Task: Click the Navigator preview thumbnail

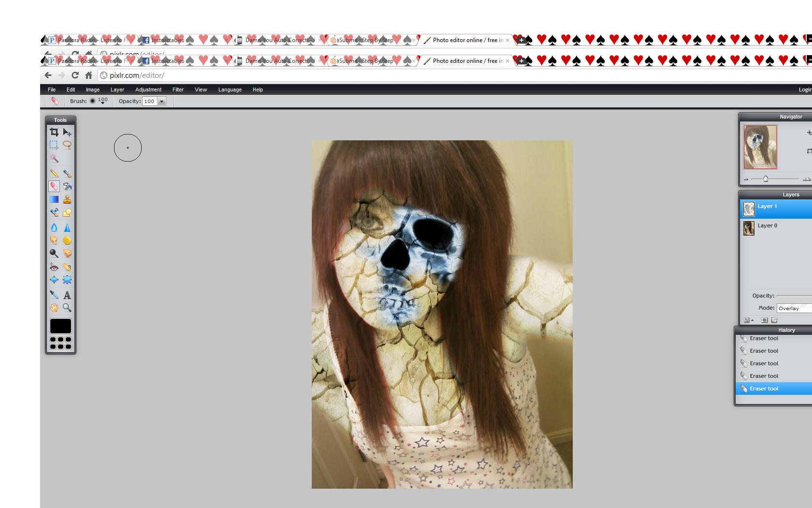Action: 760,147
